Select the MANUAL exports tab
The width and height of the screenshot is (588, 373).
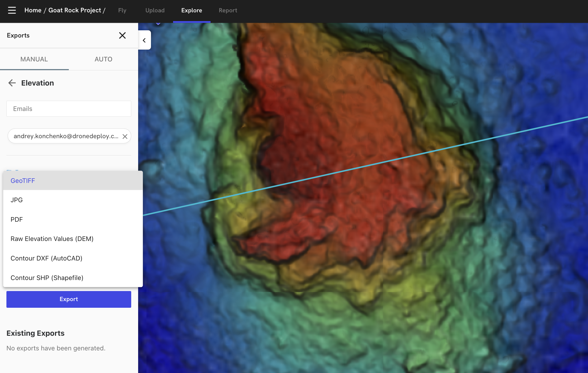point(34,59)
